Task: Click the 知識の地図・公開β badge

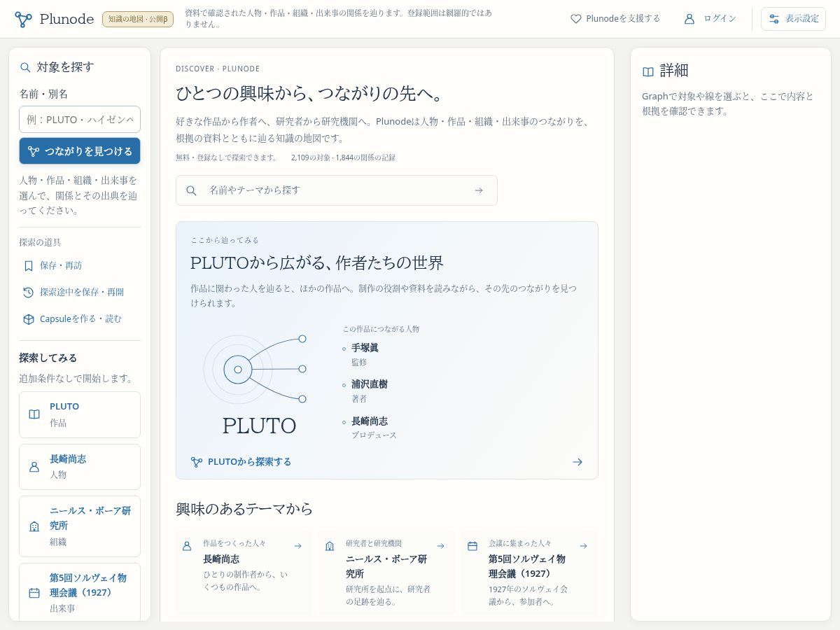Action: click(138, 19)
